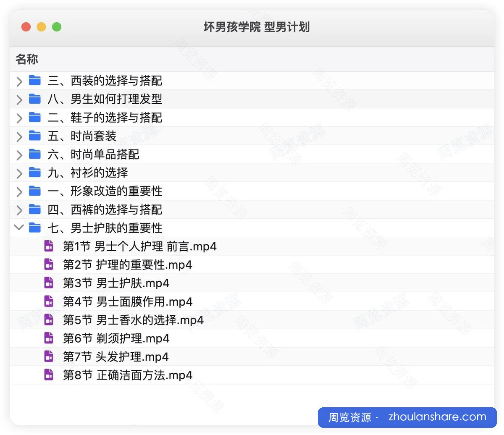504x435 pixels.
Task: Maximize the window with the green button
Action: pyautogui.click(x=57, y=27)
